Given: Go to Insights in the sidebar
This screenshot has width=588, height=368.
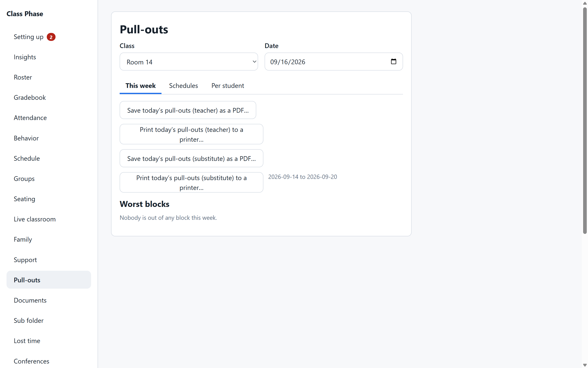Looking at the screenshot, I should (x=49, y=57).
